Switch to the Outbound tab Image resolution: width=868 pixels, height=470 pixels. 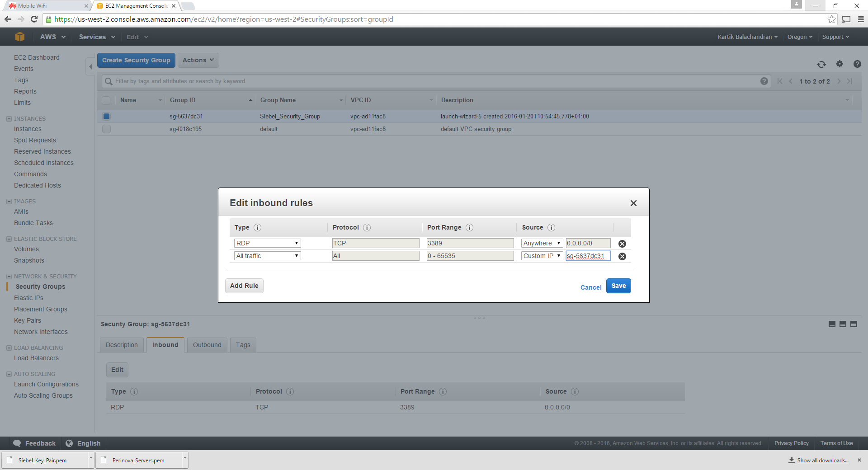207,345
